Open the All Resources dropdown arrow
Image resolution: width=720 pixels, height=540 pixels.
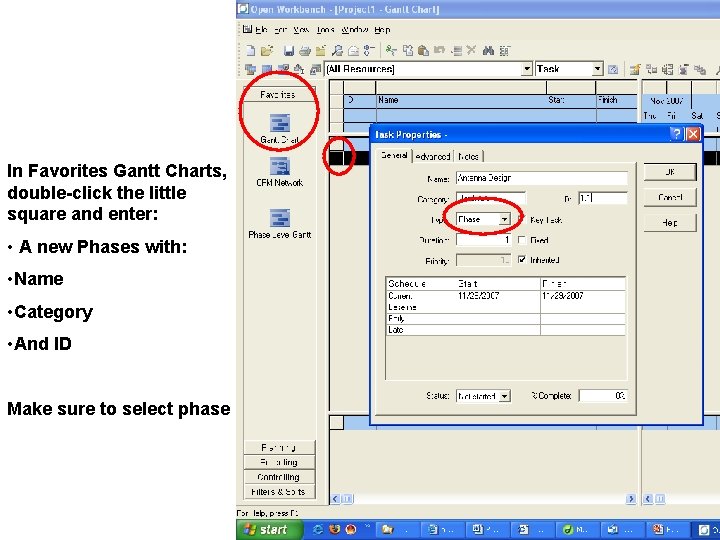click(x=527, y=69)
